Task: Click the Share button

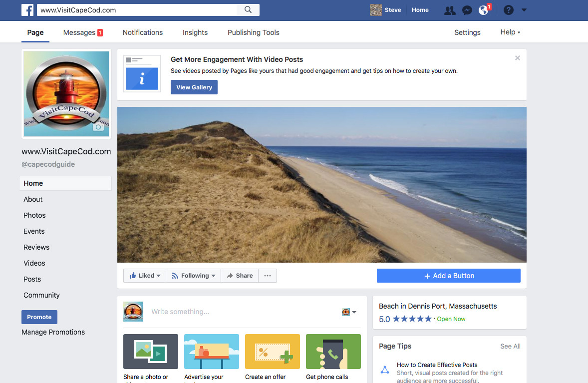Action: tap(240, 276)
